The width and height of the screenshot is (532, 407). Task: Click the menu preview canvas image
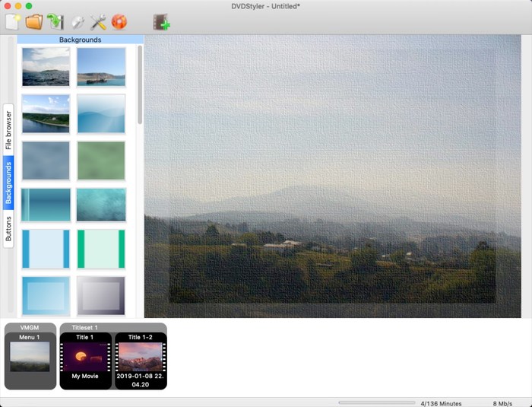coord(333,176)
